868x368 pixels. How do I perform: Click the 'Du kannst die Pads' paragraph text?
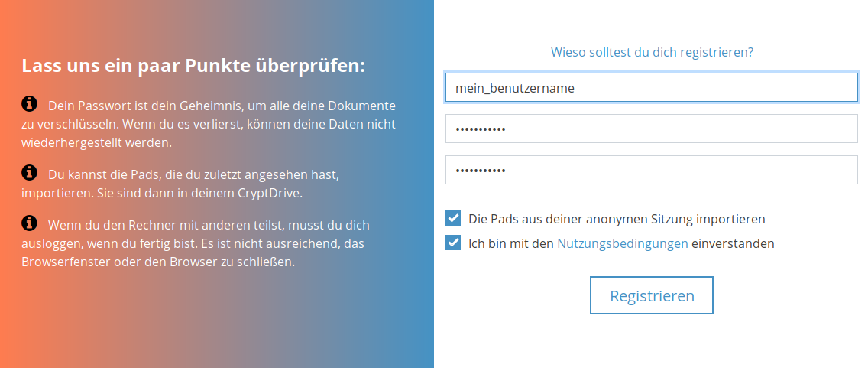click(x=180, y=184)
